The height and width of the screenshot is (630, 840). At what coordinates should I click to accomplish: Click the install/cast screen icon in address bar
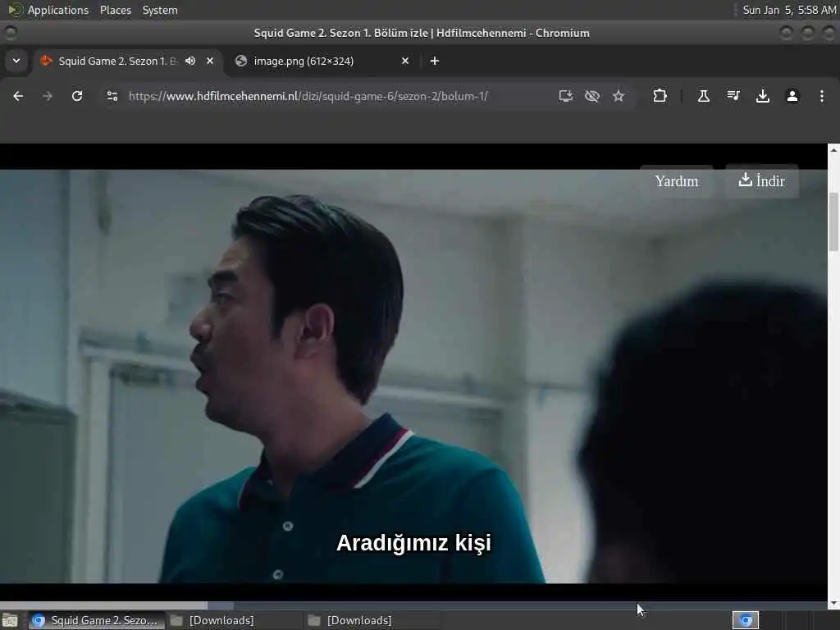point(566,96)
